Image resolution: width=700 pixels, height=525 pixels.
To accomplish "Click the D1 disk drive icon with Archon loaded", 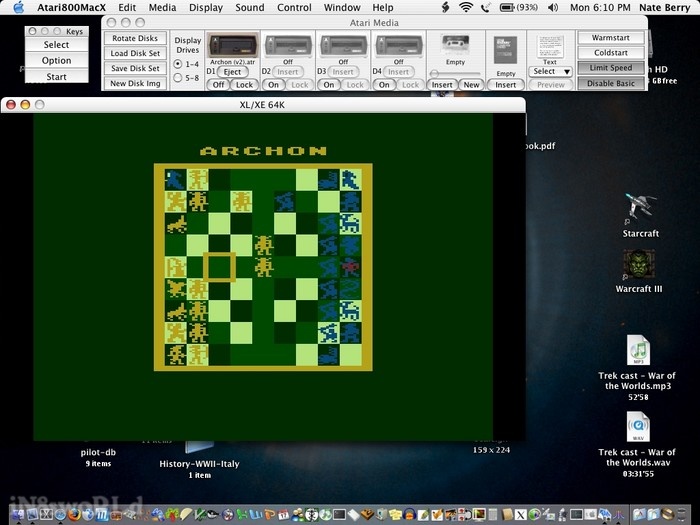I will pos(233,45).
